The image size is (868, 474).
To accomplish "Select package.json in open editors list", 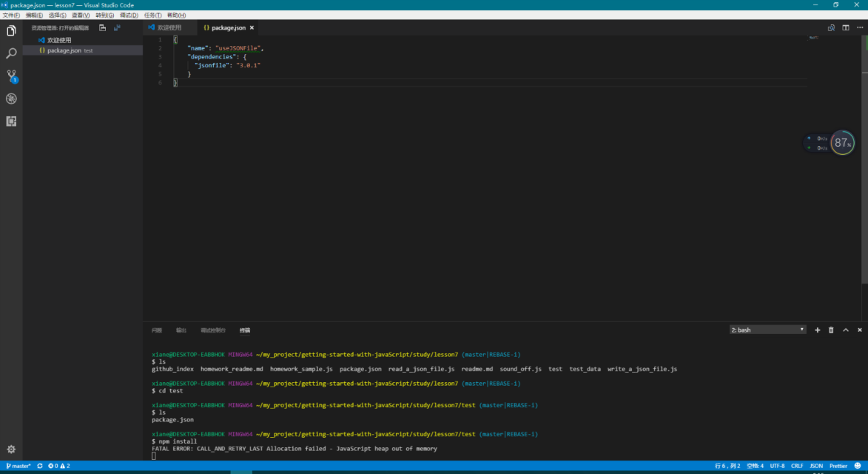I will tap(64, 50).
